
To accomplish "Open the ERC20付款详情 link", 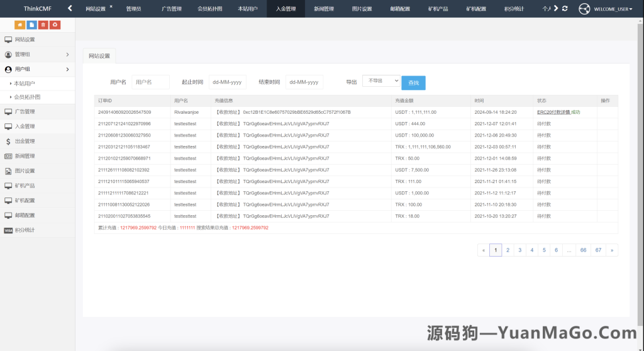I will coord(553,112).
